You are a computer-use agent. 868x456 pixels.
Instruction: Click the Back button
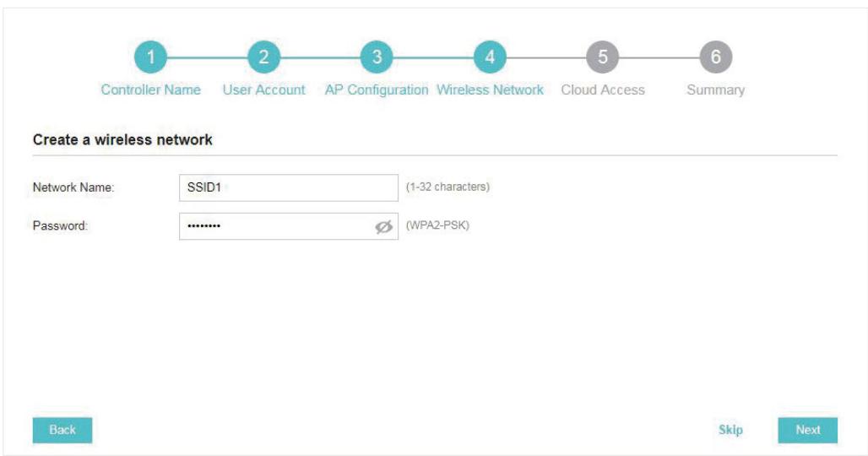tap(62, 430)
